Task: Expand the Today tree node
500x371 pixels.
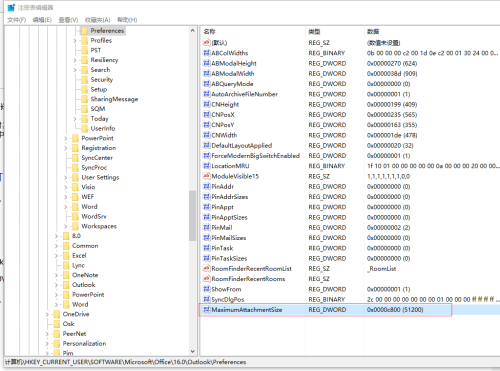Action: click(x=75, y=119)
